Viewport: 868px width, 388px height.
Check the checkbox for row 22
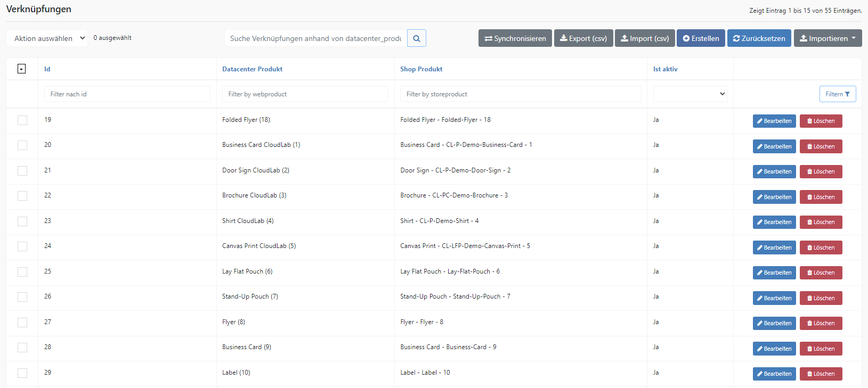point(22,196)
